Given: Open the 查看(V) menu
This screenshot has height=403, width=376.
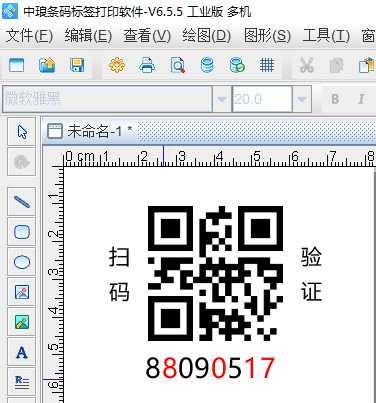Looking at the screenshot, I should (147, 36).
